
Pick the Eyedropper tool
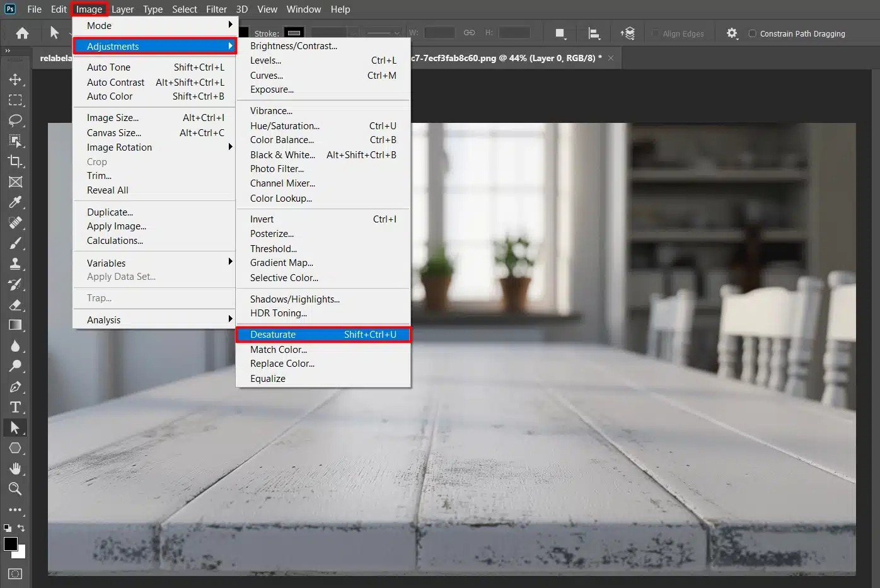click(15, 202)
